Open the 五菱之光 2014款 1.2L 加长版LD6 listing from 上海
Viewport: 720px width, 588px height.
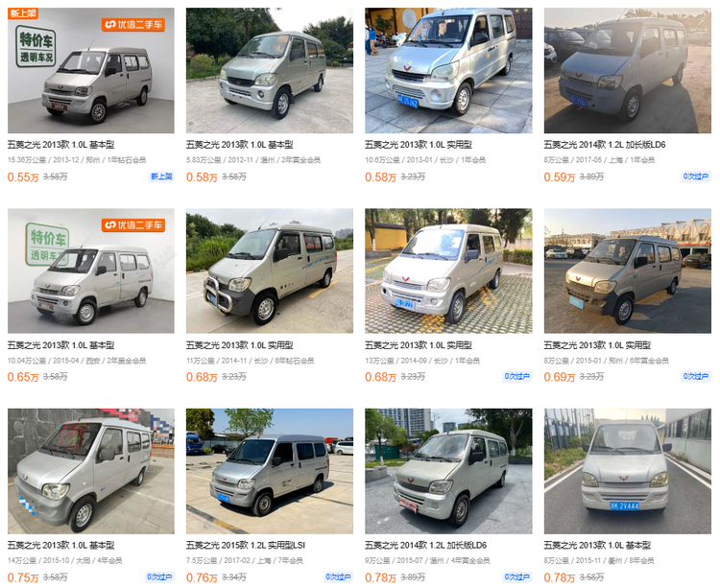(x=604, y=145)
